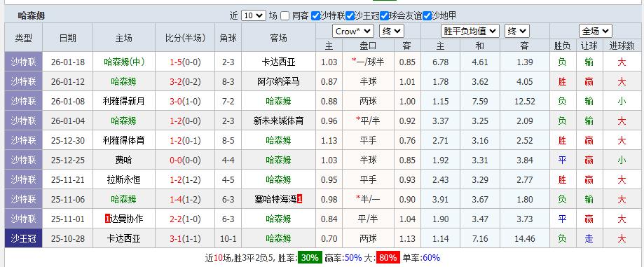Open the recent matches count dropdown
Image resolution: width=644 pixels, height=267 pixels.
point(254,16)
